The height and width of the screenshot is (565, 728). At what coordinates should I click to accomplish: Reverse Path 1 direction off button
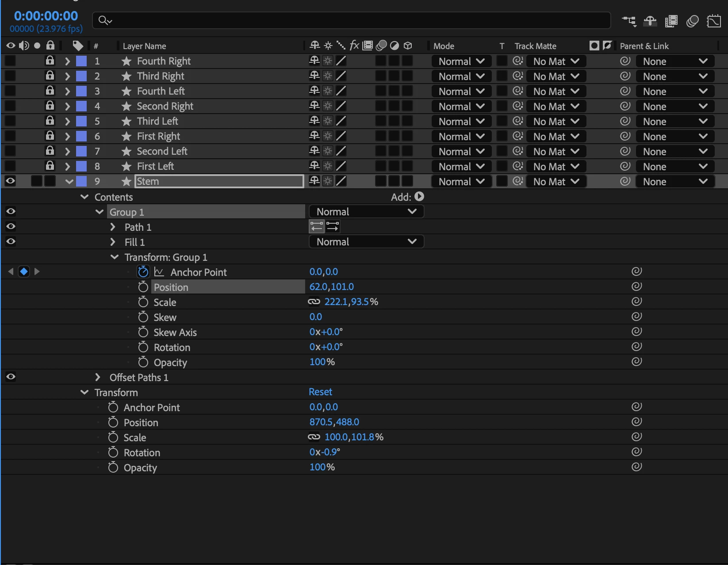pyautogui.click(x=316, y=227)
